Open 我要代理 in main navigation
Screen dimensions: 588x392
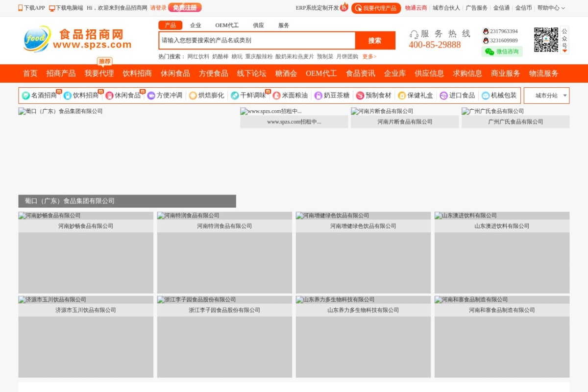[x=99, y=73]
